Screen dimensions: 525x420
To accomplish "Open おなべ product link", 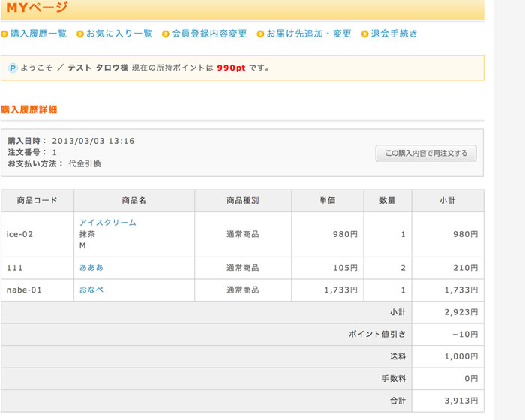I will point(91,289).
